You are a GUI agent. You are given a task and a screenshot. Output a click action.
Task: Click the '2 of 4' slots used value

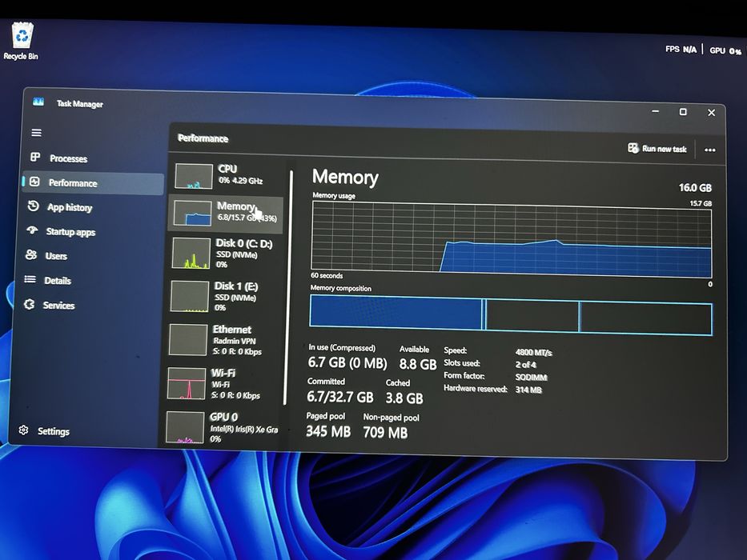[525, 365]
